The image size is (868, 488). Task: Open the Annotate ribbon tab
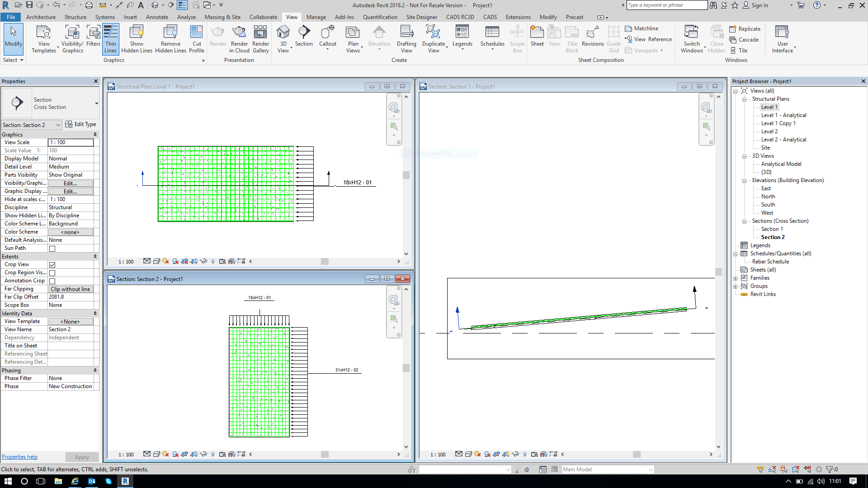click(157, 17)
